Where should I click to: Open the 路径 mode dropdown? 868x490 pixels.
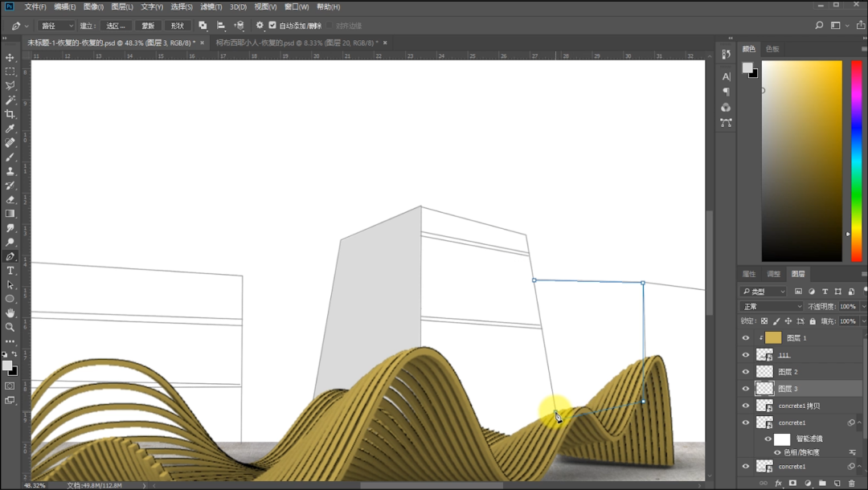[57, 26]
